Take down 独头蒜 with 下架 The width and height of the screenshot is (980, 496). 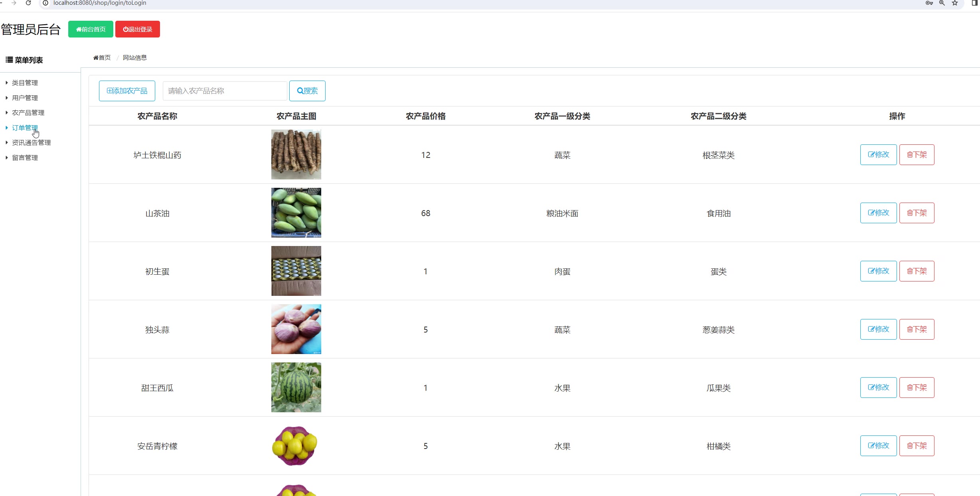(917, 329)
